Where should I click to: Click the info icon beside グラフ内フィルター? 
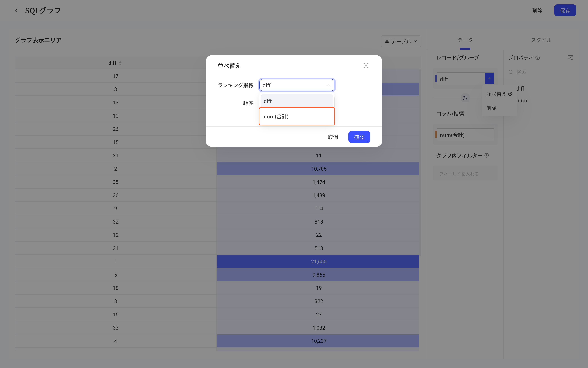486,155
